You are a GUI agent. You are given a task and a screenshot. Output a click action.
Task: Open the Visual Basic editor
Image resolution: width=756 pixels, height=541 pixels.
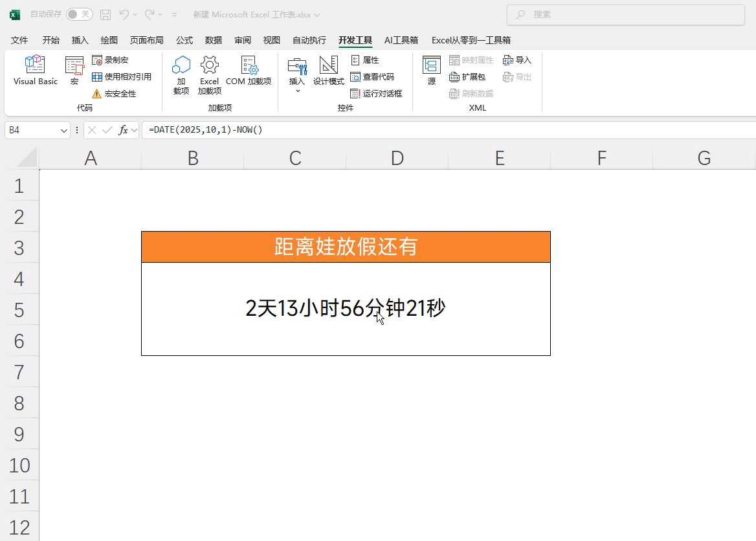(35, 71)
